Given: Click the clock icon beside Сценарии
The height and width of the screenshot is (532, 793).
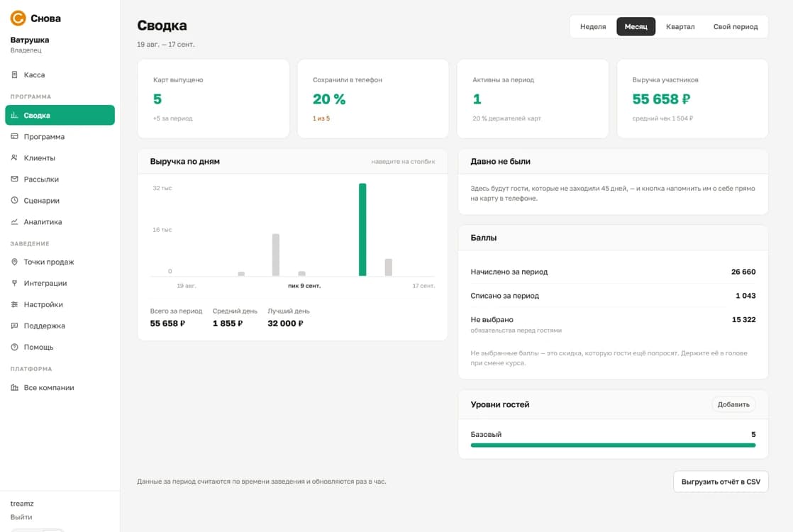Looking at the screenshot, I should [14, 200].
